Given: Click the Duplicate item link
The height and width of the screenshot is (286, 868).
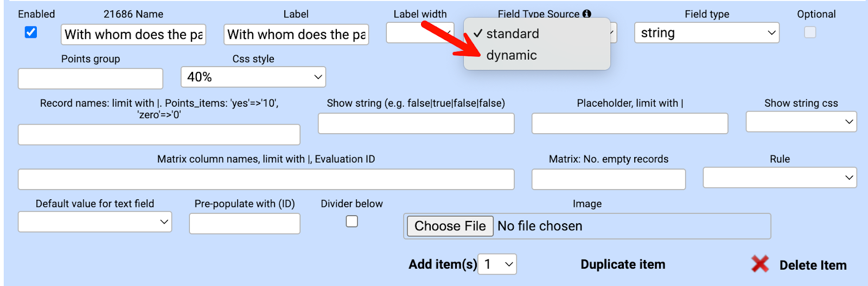Looking at the screenshot, I should pos(623,264).
